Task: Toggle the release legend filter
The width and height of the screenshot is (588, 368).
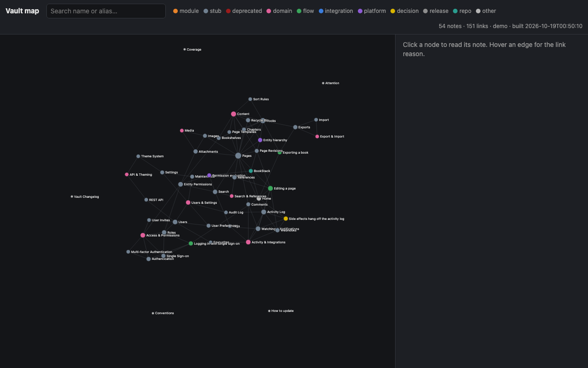Action: point(436,11)
